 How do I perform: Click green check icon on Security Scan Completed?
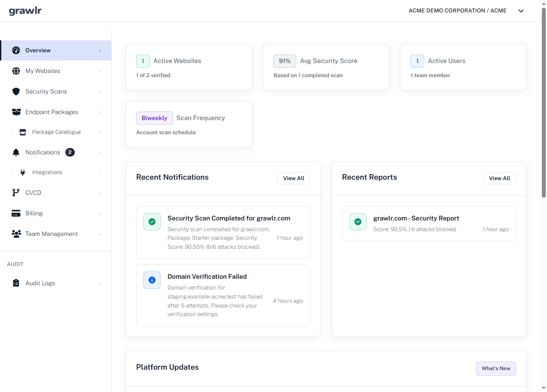pyautogui.click(x=152, y=222)
